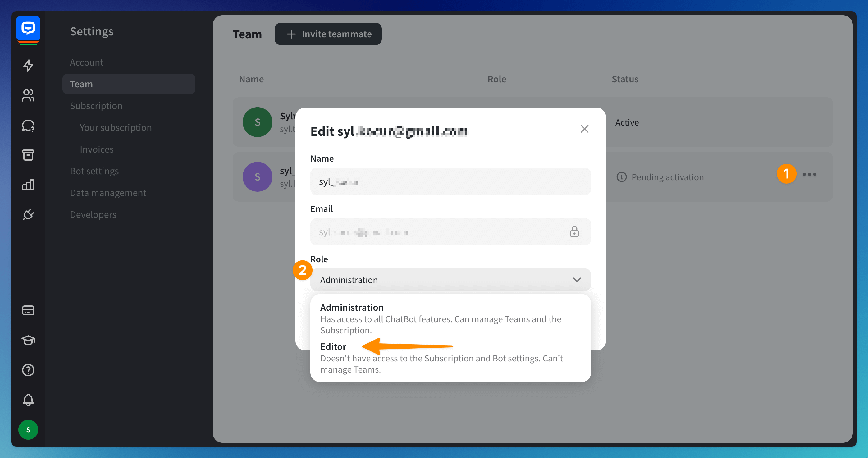Select the Administration role option
The height and width of the screenshot is (458, 868).
pyautogui.click(x=351, y=307)
